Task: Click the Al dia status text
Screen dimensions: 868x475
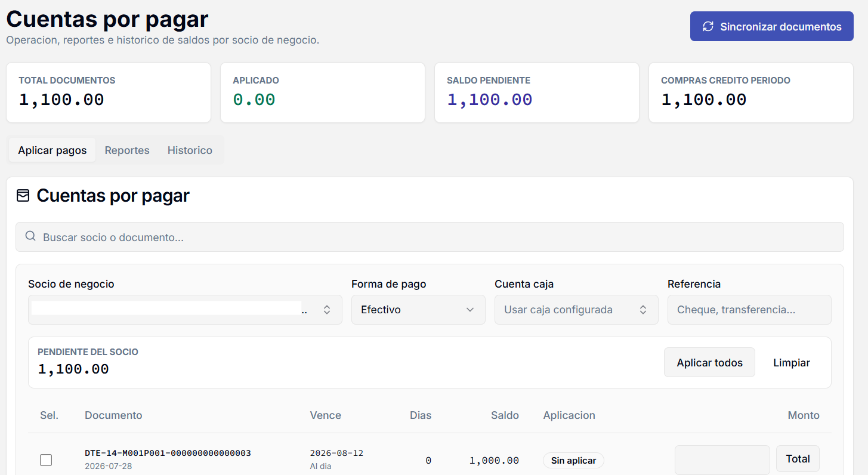Action: tap(320, 466)
